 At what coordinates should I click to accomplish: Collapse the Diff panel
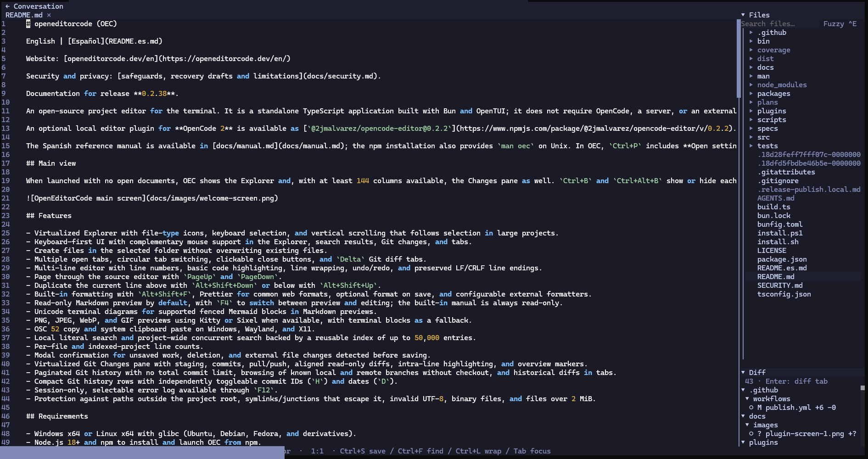click(743, 373)
